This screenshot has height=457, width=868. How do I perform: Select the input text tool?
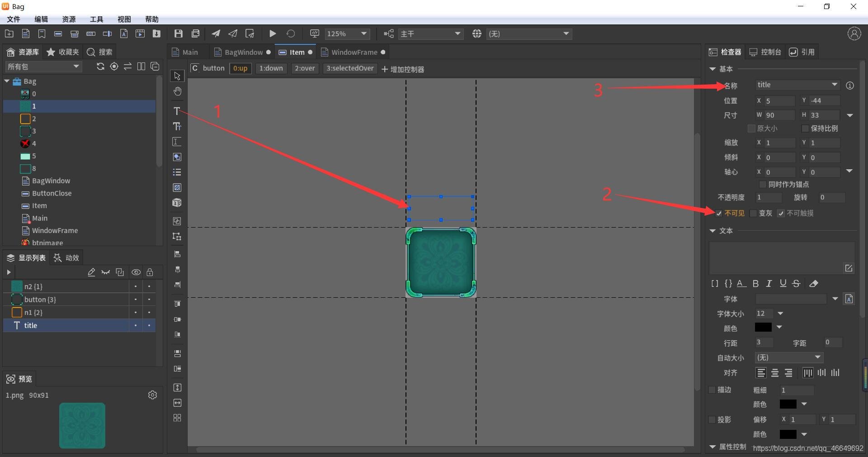[x=177, y=142]
